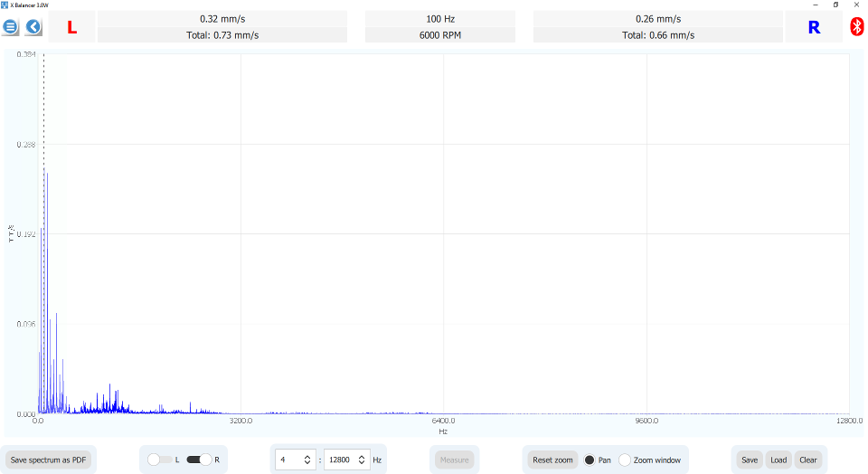The image size is (868, 474).
Task: Click the 6000 RPM speed display
Action: click(440, 35)
